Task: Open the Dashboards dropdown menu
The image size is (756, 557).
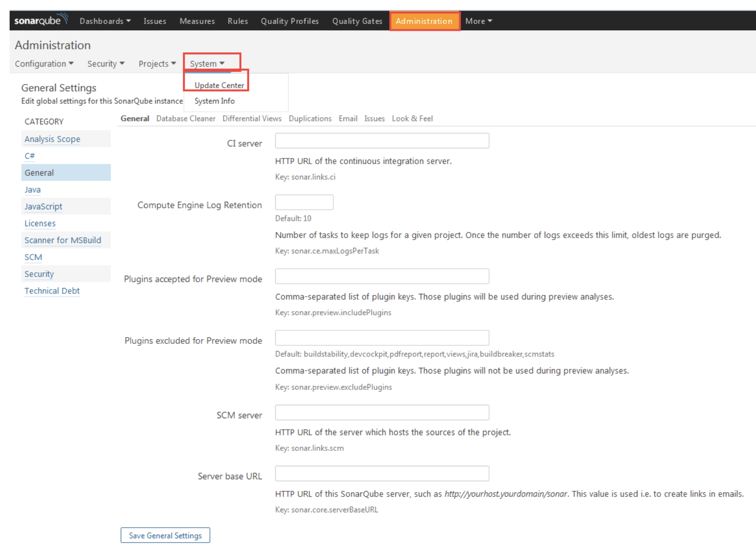Action: click(x=105, y=21)
